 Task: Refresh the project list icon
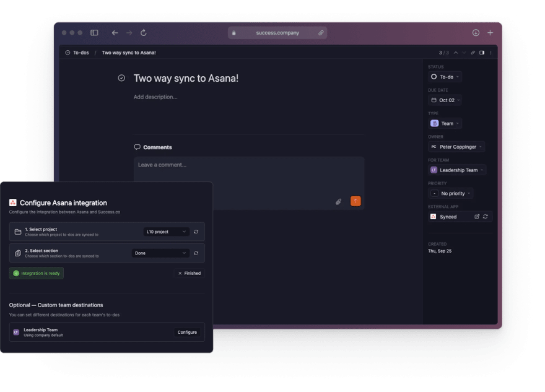pyautogui.click(x=196, y=232)
